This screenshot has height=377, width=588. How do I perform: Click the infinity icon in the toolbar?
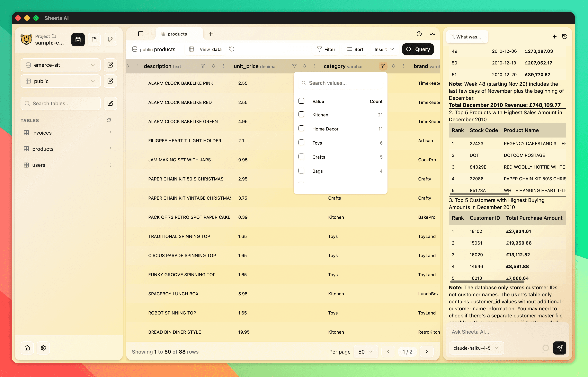[x=432, y=34]
